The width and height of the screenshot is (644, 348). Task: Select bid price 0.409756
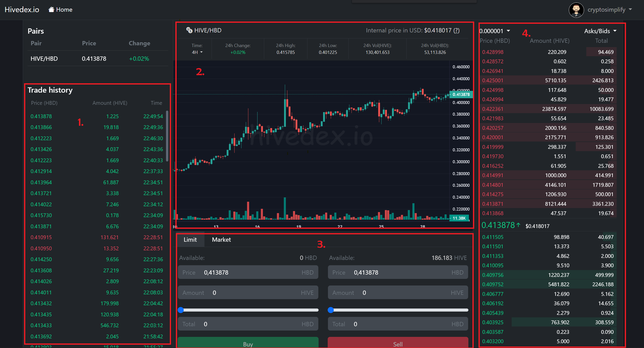tap(493, 275)
